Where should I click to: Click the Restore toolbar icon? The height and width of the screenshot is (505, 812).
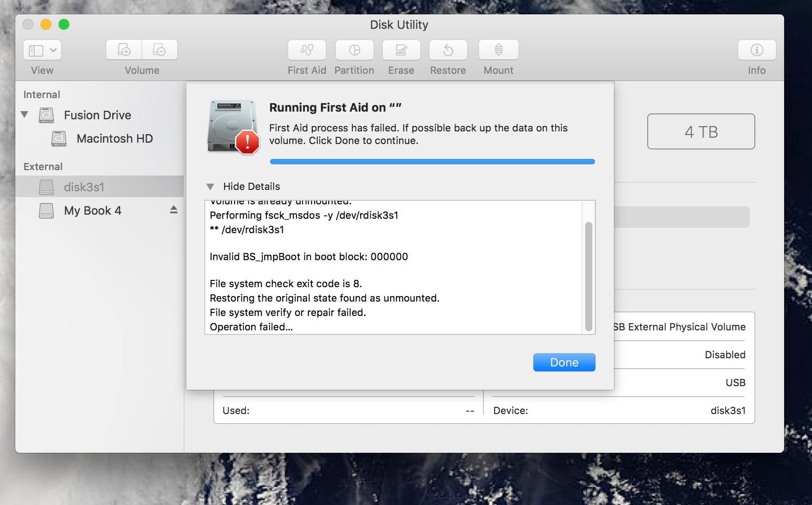448,50
